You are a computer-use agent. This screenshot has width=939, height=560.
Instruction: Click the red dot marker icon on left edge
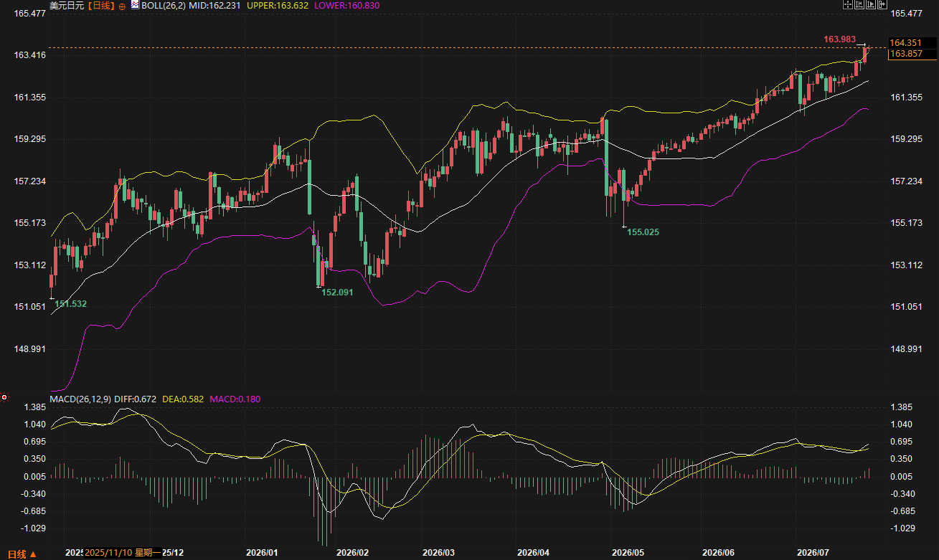[x=4, y=397]
